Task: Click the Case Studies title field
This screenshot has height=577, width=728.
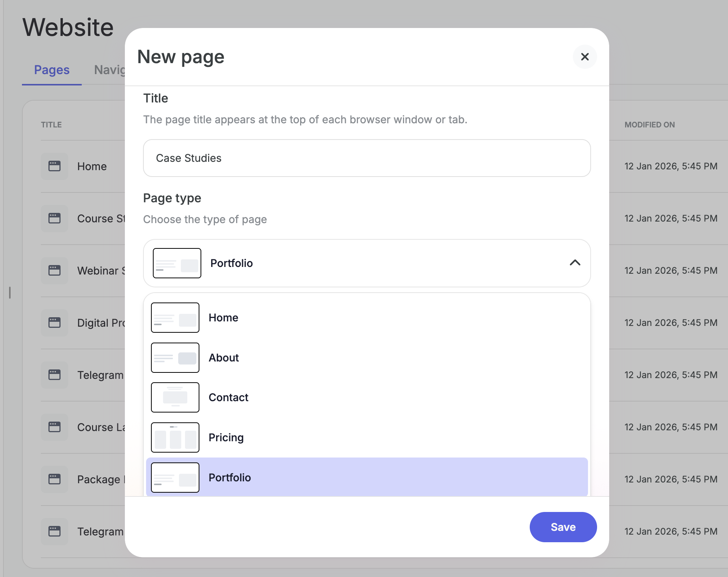Action: pyautogui.click(x=366, y=158)
